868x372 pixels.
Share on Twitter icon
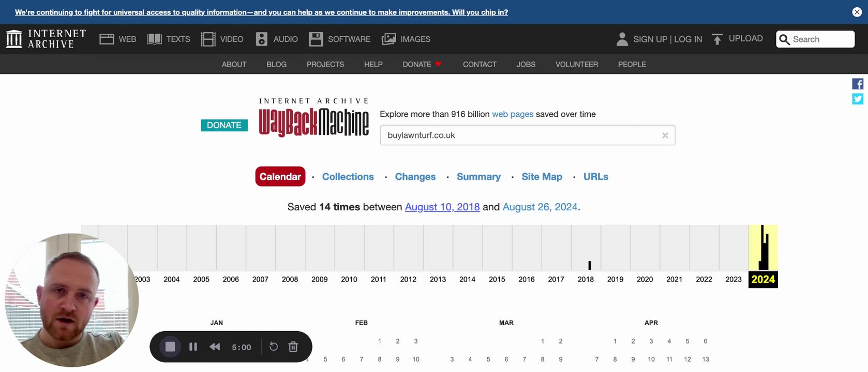(x=858, y=99)
